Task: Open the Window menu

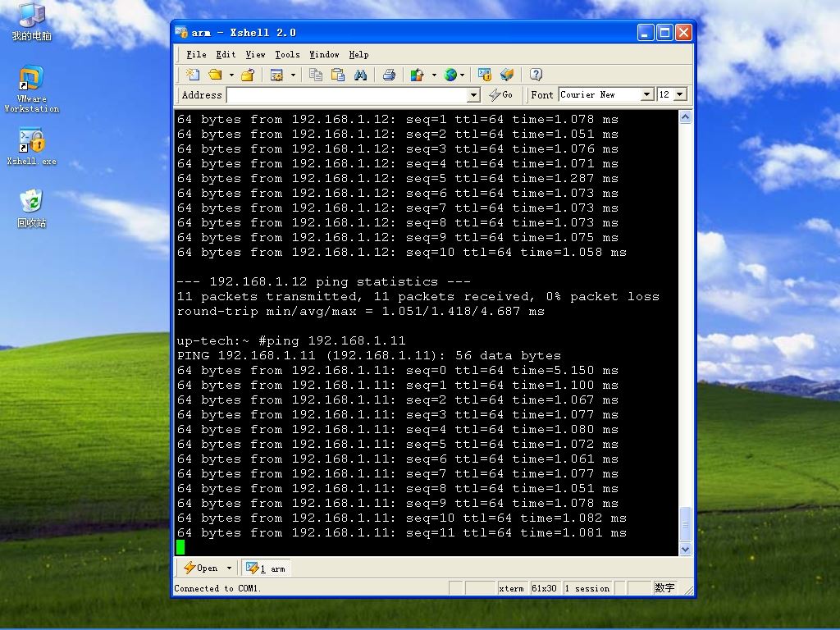Action: pyautogui.click(x=324, y=55)
